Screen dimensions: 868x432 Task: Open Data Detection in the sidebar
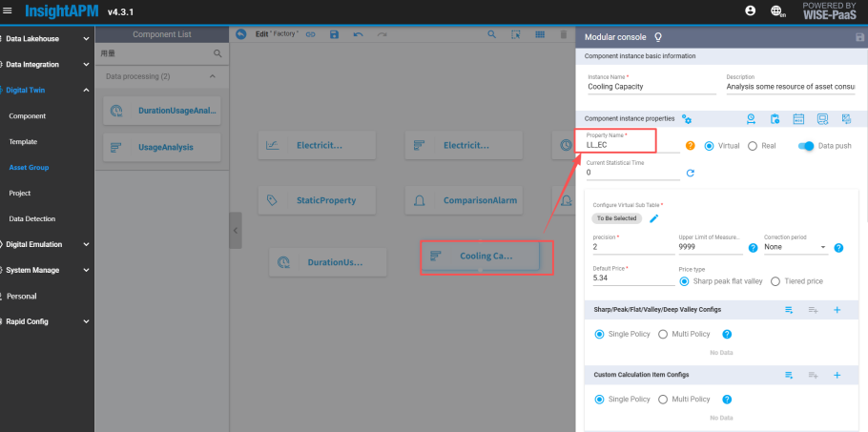pos(31,218)
